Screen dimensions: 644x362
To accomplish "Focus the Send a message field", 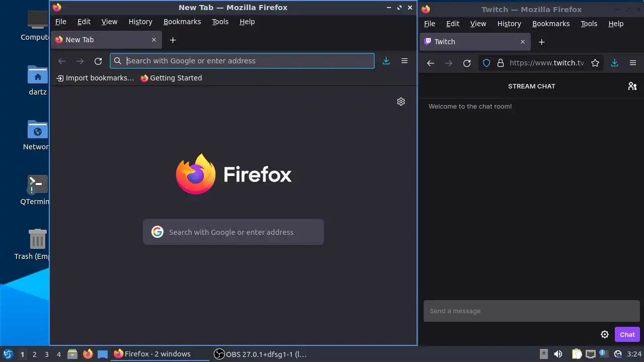I will click(x=532, y=311).
